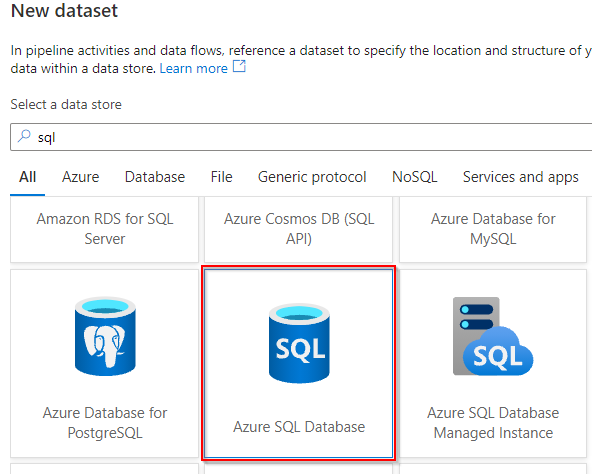The height and width of the screenshot is (474, 592).
Task: Switch to the Azure tab
Action: [x=80, y=177]
